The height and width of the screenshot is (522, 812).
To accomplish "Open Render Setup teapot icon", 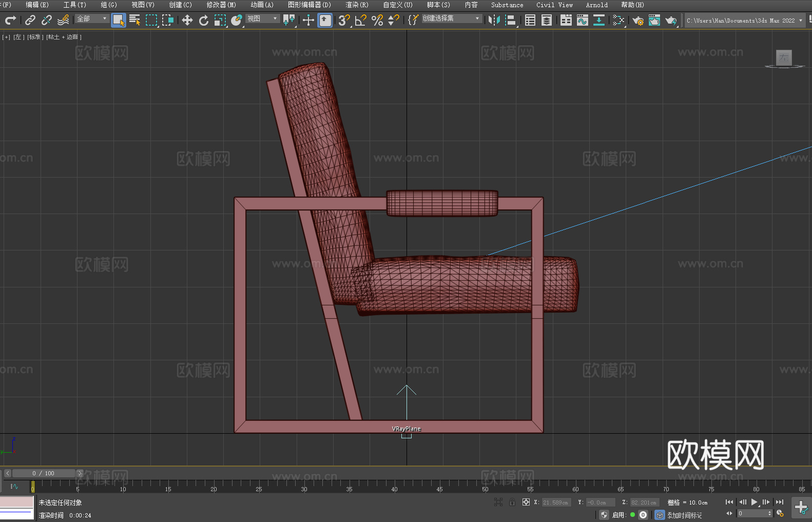I will tap(638, 20).
